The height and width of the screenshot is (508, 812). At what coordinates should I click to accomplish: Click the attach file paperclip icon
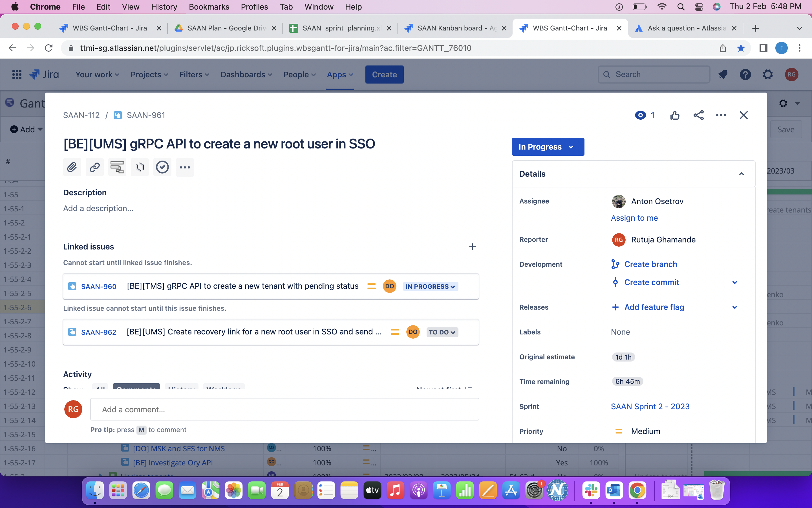[x=72, y=167]
